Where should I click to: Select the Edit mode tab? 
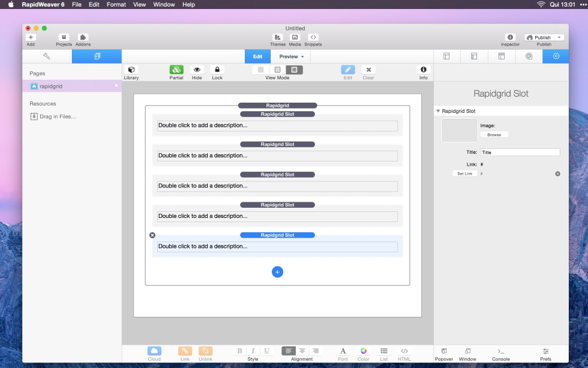click(257, 56)
